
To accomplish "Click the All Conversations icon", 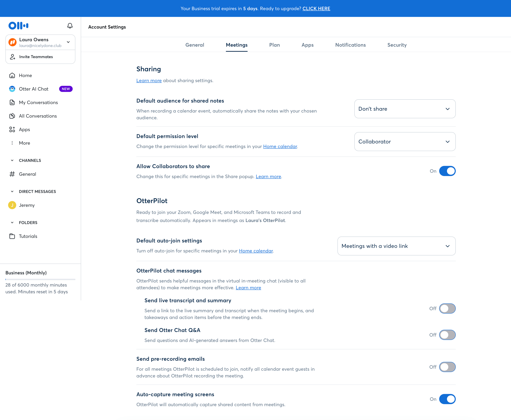I will tap(12, 116).
